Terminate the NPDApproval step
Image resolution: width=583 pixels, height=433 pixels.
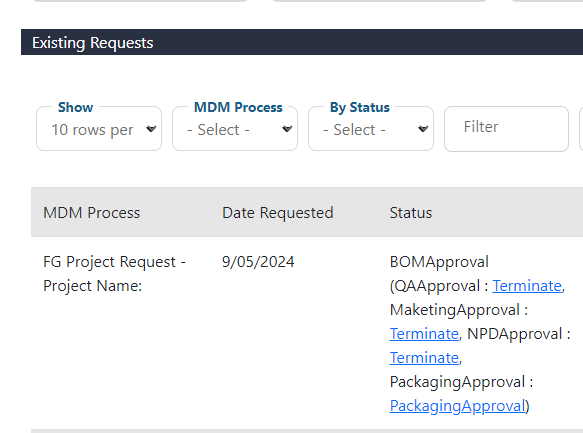coord(424,358)
